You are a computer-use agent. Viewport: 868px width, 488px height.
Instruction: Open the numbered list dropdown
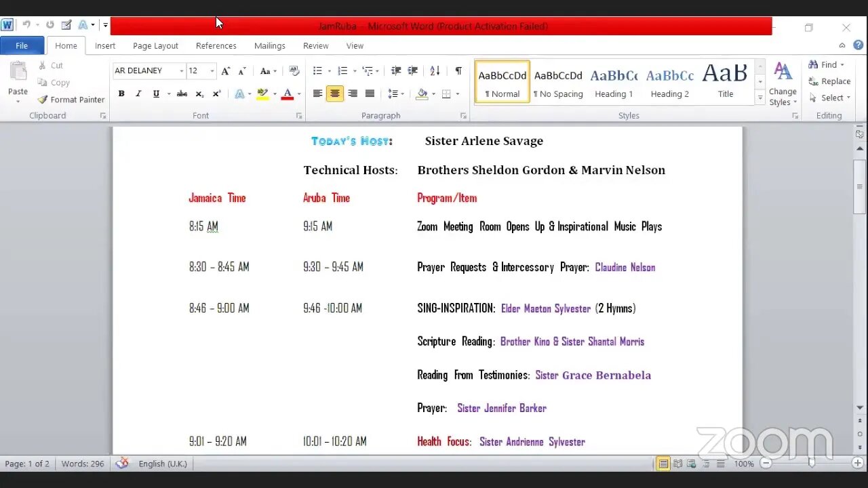tap(355, 70)
